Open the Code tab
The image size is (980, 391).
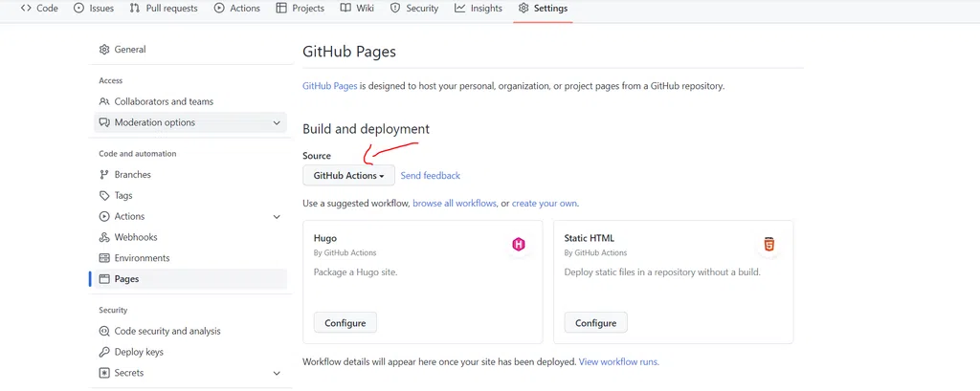click(x=38, y=8)
